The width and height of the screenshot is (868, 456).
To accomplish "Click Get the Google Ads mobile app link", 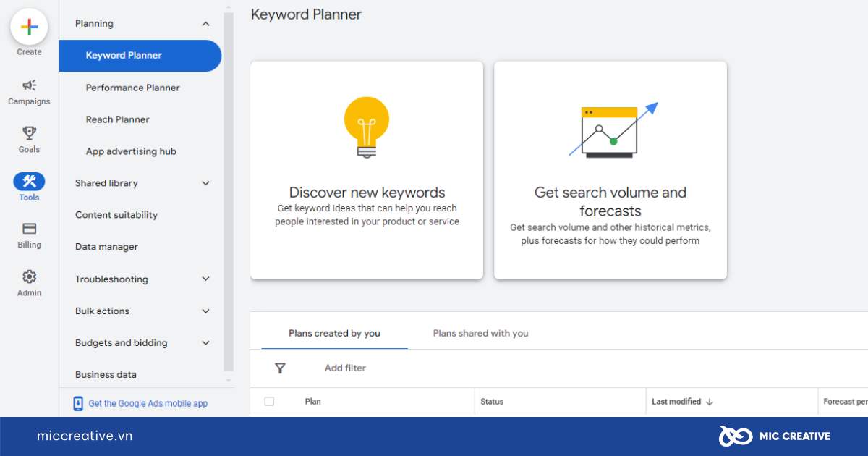I will pyautogui.click(x=148, y=403).
